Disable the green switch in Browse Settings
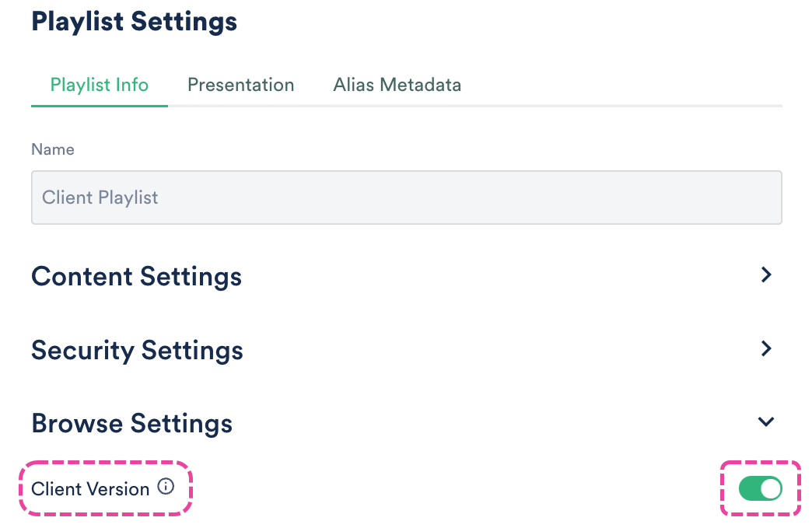This screenshot has width=812, height=528. (760, 488)
